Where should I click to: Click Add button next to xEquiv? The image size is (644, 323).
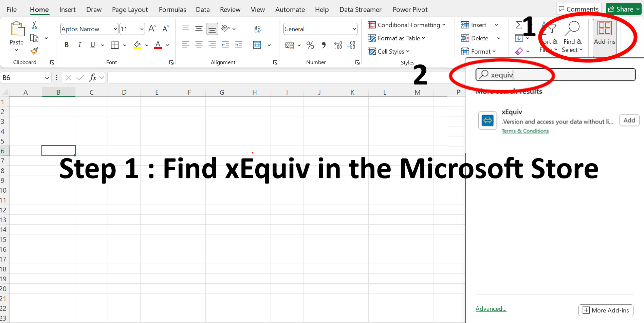(x=629, y=120)
